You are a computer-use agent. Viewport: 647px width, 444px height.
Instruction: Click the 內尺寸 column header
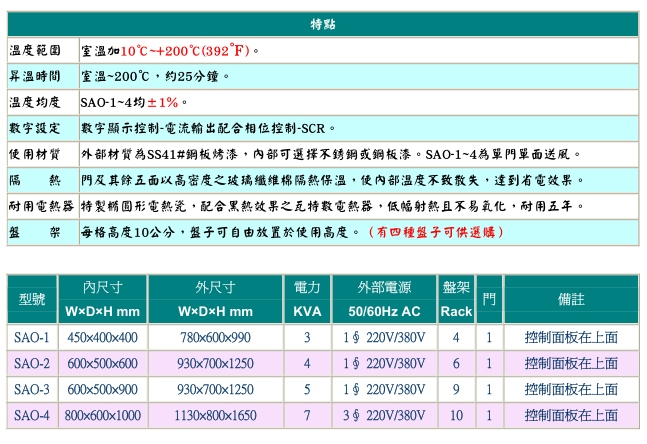click(102, 287)
